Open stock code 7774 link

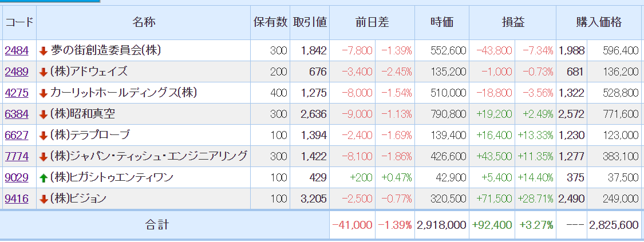17,157
